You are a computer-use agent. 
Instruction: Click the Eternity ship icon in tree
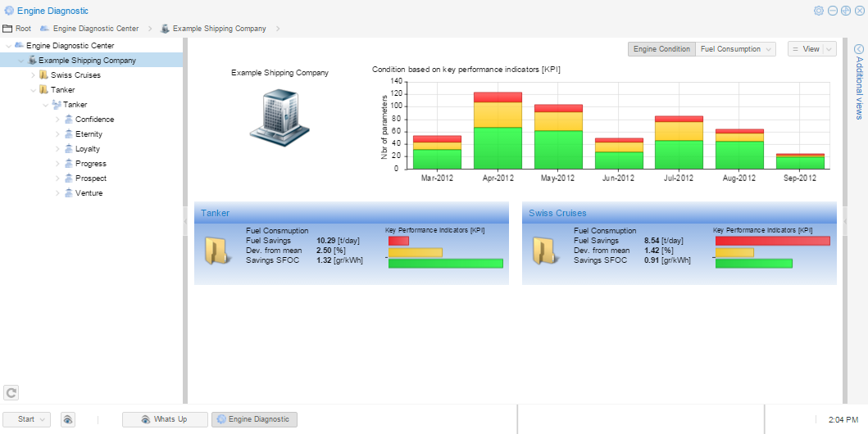(69, 133)
